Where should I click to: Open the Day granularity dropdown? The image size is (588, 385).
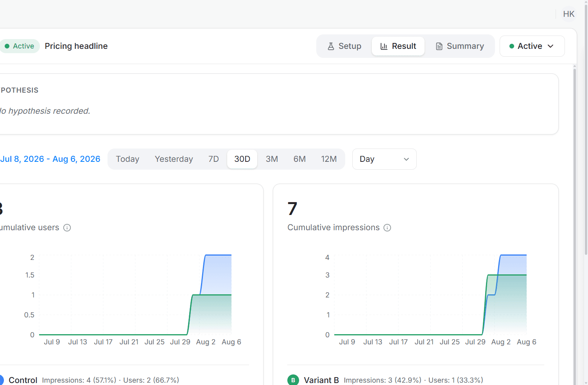click(x=384, y=159)
